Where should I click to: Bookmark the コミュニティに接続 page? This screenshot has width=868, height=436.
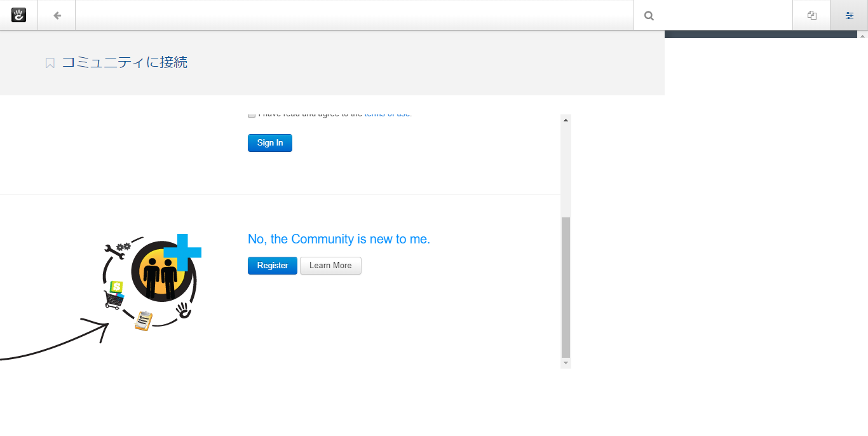[50, 63]
